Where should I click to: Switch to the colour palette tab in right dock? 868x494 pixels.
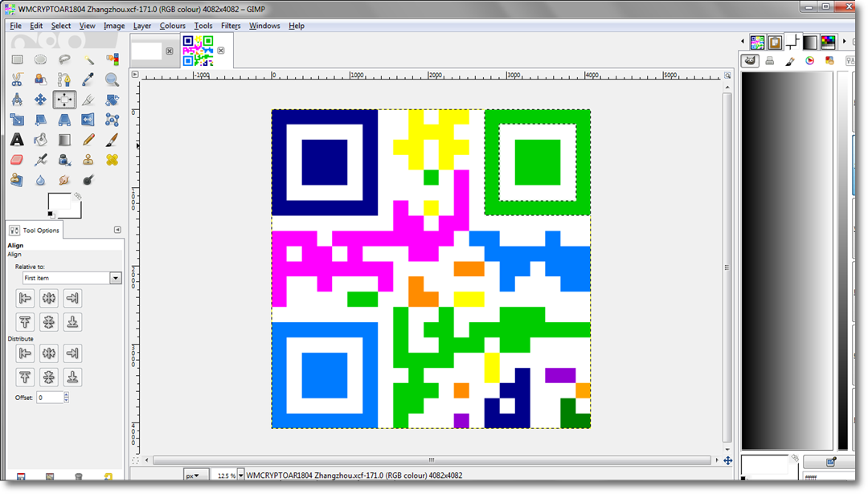[x=828, y=42]
